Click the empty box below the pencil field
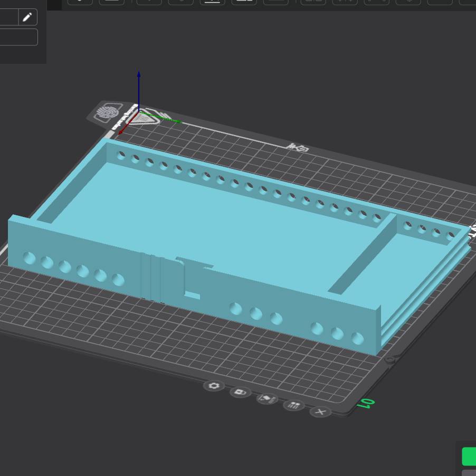Viewport: 476px width, 476px height. coord(18,37)
